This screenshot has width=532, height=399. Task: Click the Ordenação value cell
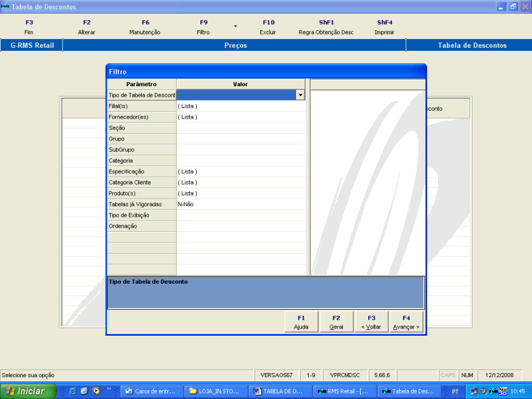tap(241, 226)
